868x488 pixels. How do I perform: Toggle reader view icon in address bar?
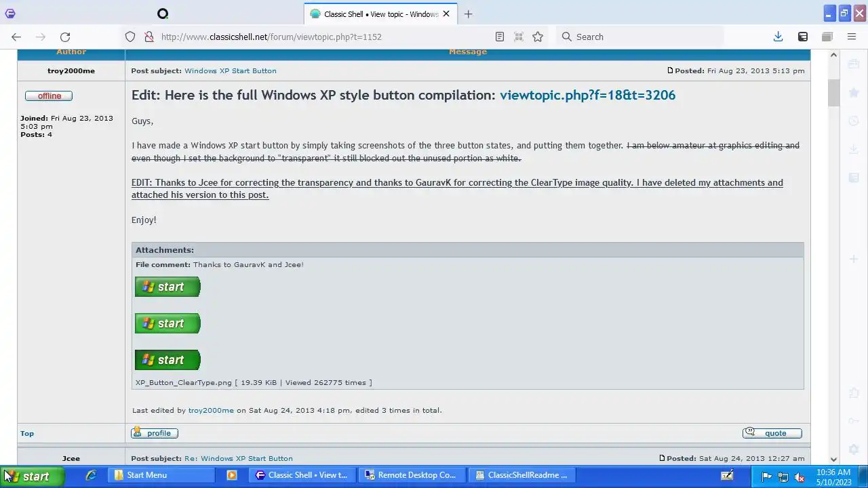(499, 37)
